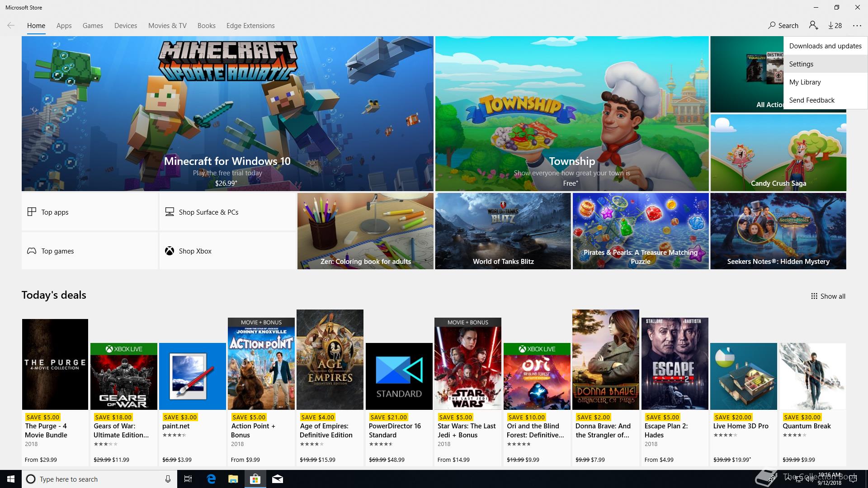The width and height of the screenshot is (868, 488).
Task: Open the Search magnifier in the header
Action: [772, 25]
